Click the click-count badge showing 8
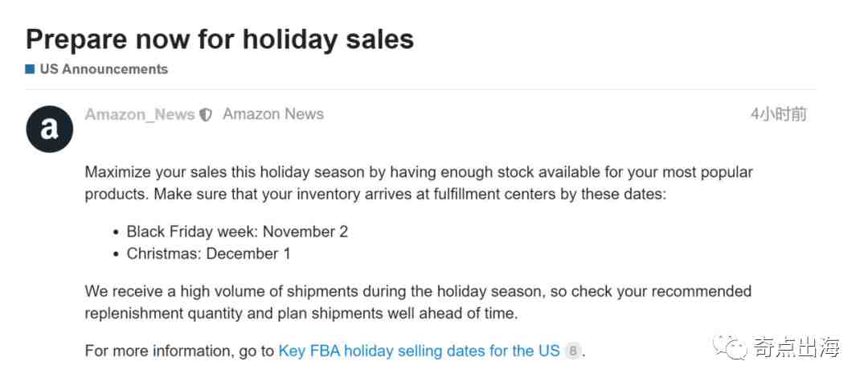The height and width of the screenshot is (386, 868). [573, 351]
